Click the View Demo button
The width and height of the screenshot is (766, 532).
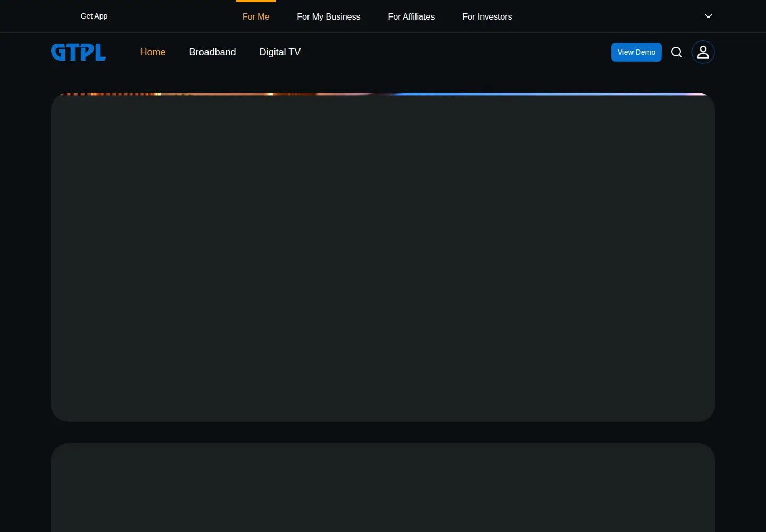tap(636, 52)
